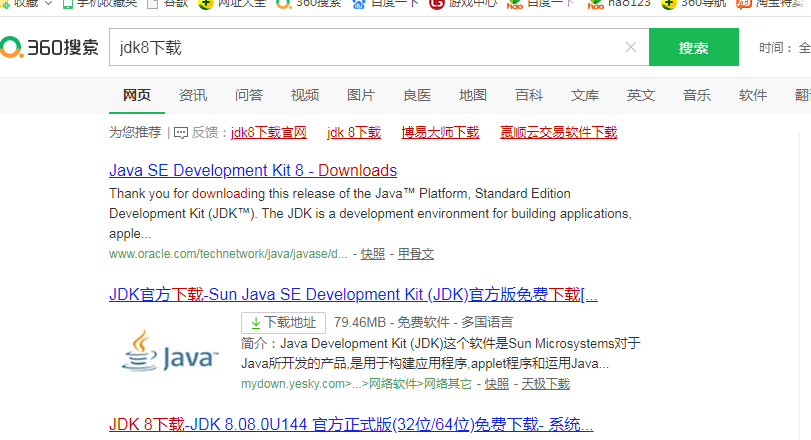
Task: Open the 360导航 bookmark in the favorites bar
Action: coord(694,4)
